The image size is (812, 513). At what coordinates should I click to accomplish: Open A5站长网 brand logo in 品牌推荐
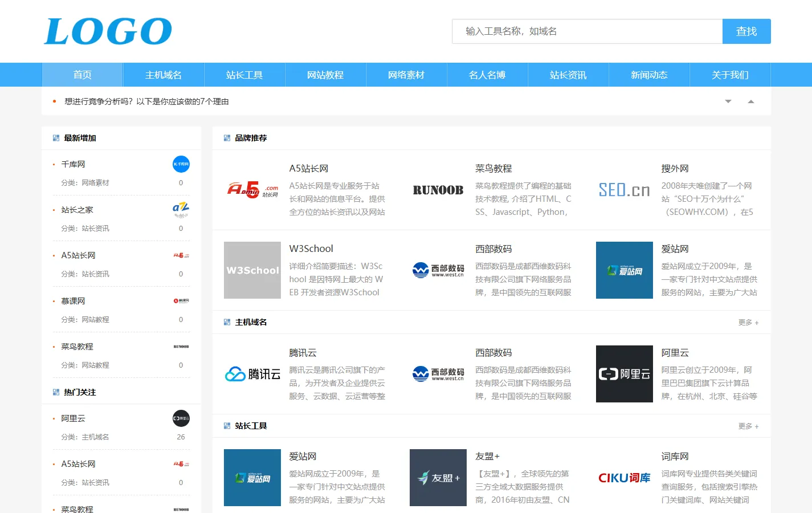(x=252, y=190)
